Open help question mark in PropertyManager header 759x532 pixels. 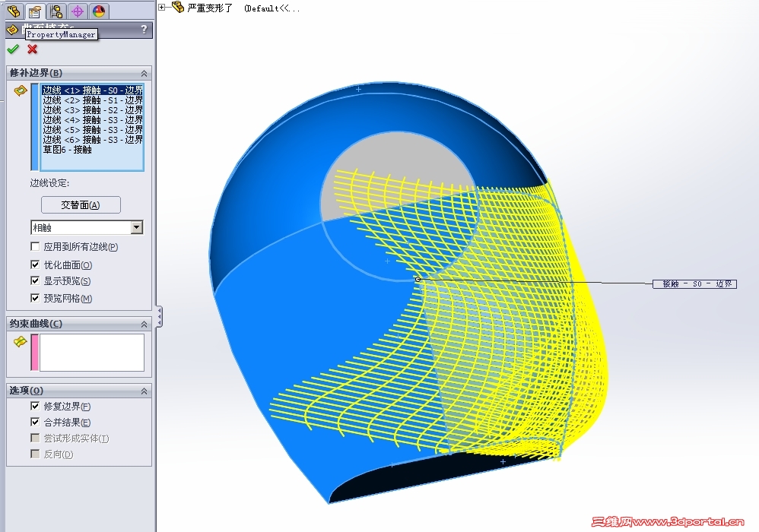coord(144,29)
